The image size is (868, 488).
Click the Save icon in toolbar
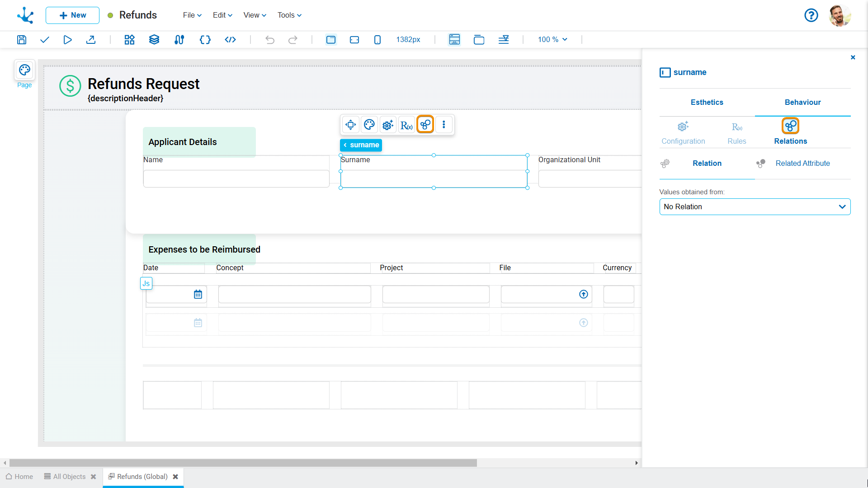(22, 40)
